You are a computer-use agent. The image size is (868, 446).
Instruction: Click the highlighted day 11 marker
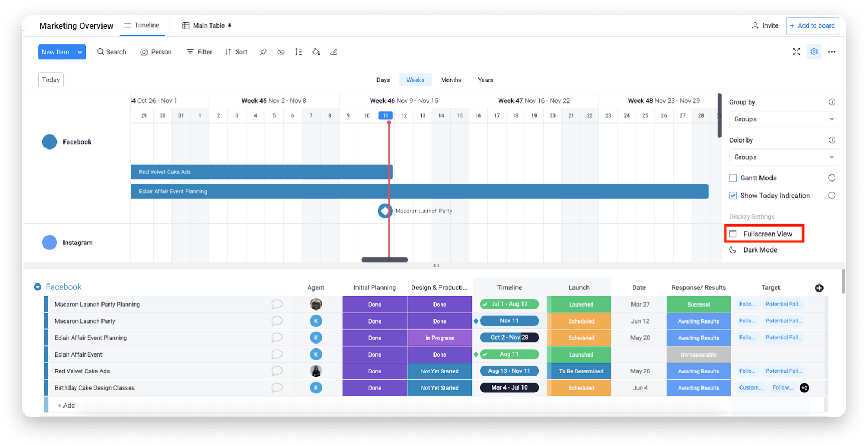pos(385,115)
